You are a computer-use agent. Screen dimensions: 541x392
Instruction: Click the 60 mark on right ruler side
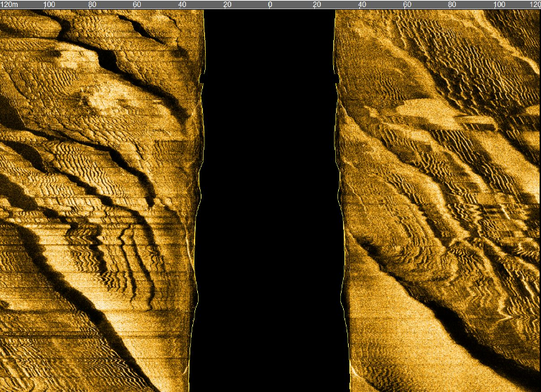(406, 4)
